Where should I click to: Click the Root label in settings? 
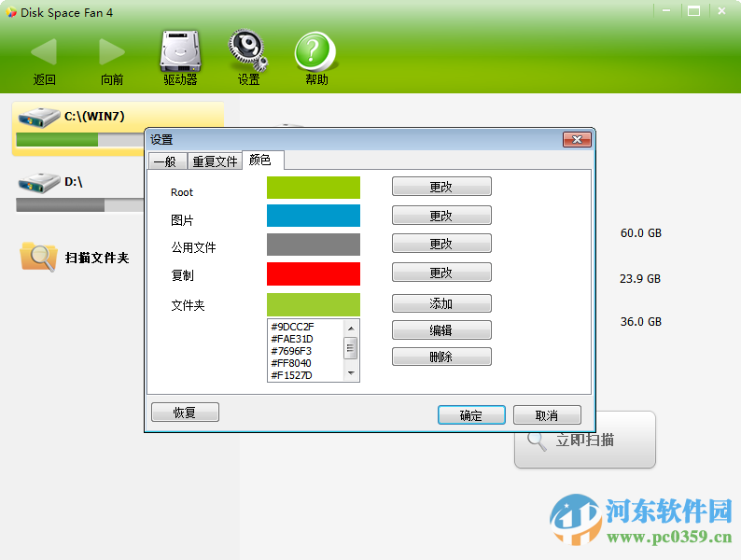[182, 192]
